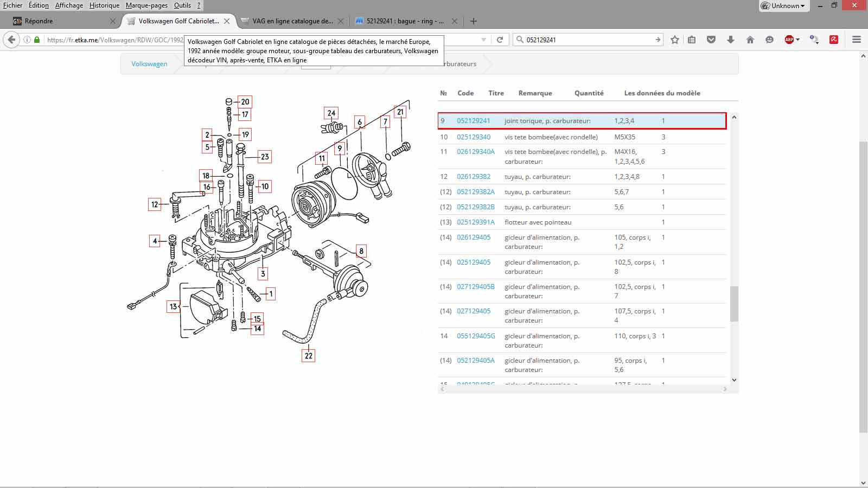Click the search box containing 052129241
868x488 pixels.
[589, 40]
